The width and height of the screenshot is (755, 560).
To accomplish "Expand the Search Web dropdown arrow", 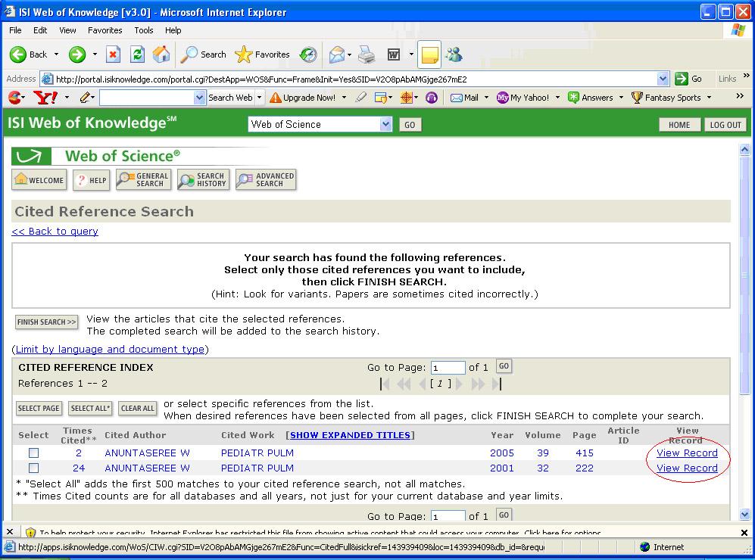I will (x=259, y=98).
